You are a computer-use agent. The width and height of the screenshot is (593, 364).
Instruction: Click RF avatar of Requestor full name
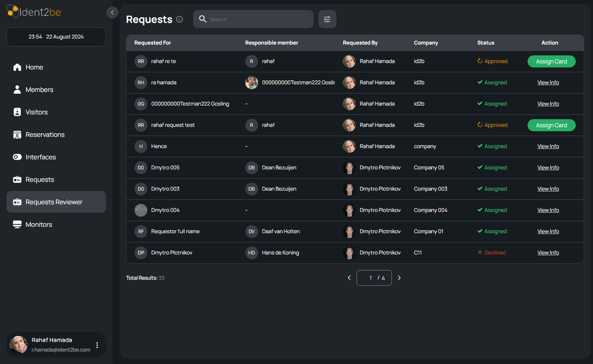(141, 232)
